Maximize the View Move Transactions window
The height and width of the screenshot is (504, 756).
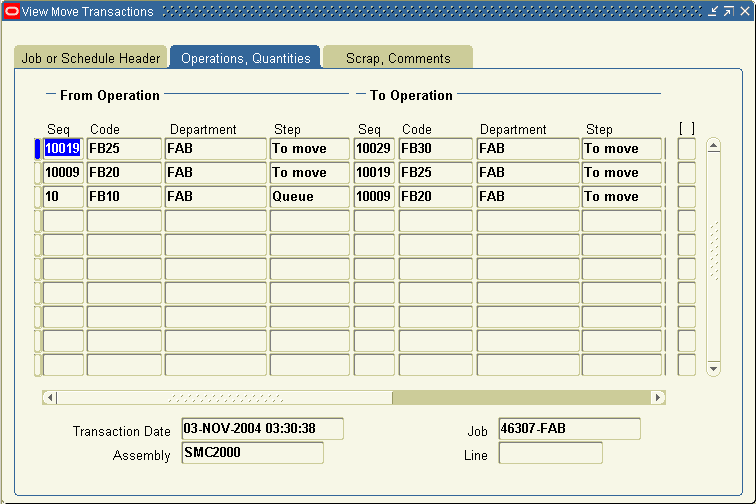point(729,11)
